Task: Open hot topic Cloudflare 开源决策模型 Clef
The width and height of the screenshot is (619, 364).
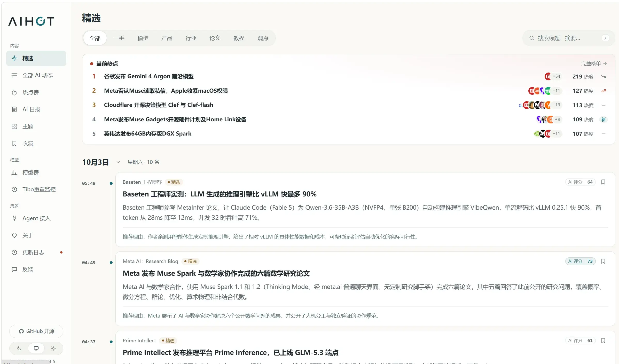Action: point(159,105)
